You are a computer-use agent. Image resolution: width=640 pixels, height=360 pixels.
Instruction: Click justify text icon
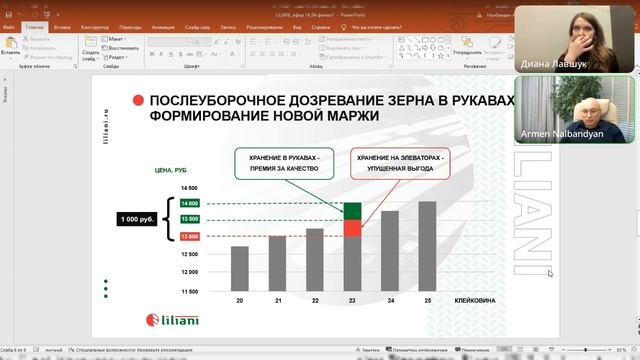[281, 54]
